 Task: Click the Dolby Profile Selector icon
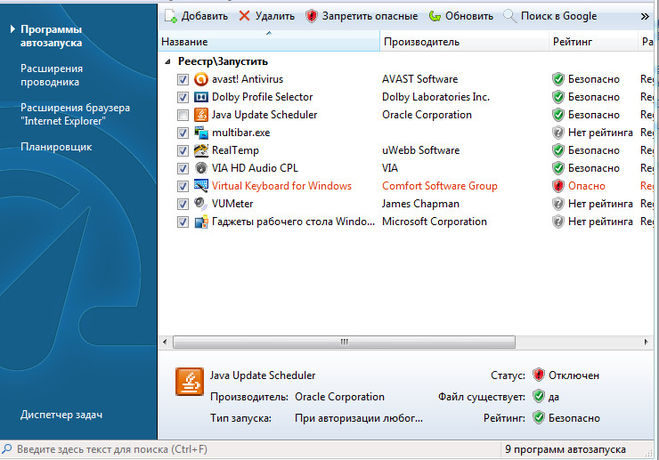(201, 97)
